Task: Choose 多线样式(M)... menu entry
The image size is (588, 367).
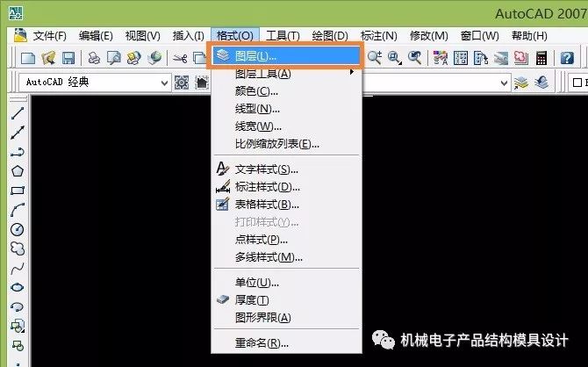Action: click(287, 257)
